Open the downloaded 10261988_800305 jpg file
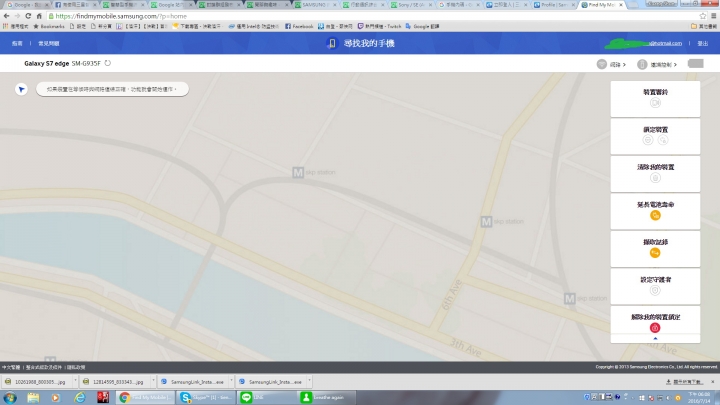The height and width of the screenshot is (405, 720). point(37,382)
